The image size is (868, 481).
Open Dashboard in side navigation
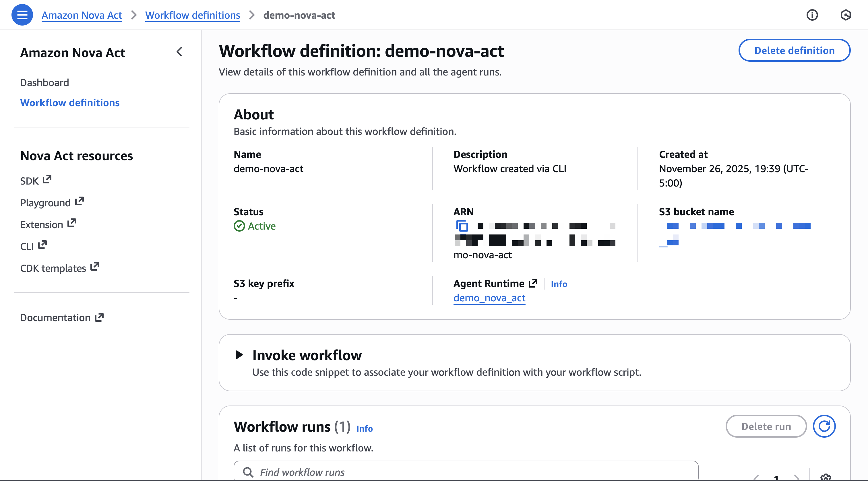click(44, 83)
